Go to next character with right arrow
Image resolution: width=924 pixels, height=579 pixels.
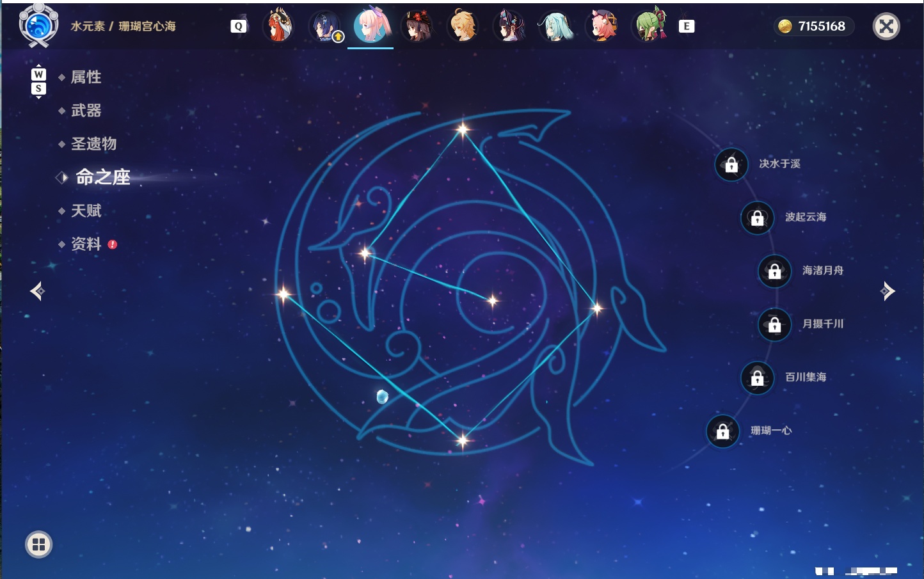pos(887,291)
